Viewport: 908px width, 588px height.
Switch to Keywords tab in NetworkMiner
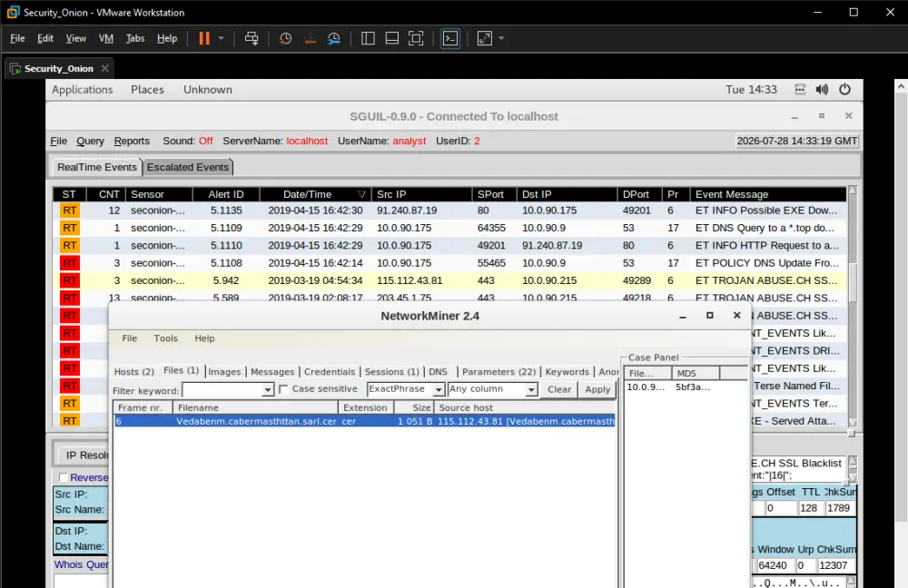click(567, 372)
